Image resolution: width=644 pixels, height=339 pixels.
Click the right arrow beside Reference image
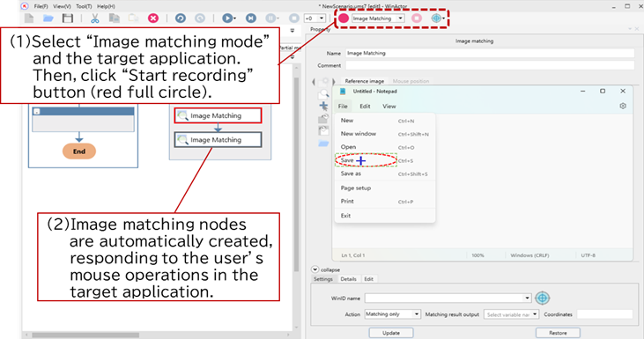(x=334, y=81)
